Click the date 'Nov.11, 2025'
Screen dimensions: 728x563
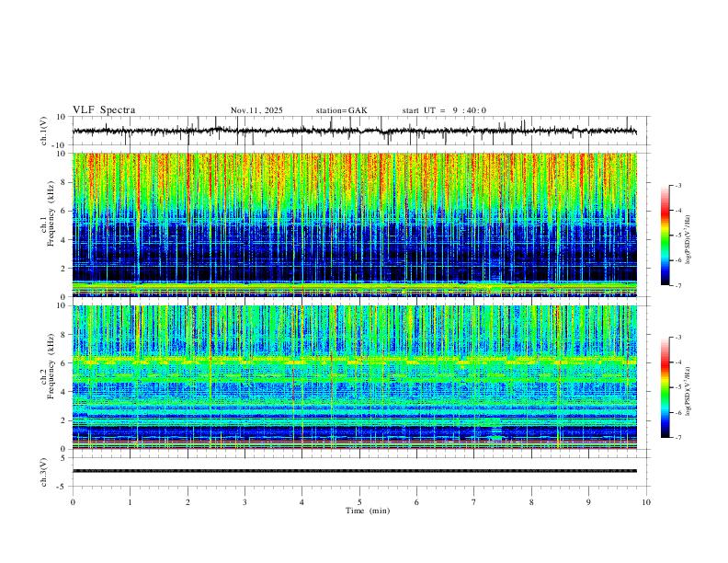pos(256,110)
